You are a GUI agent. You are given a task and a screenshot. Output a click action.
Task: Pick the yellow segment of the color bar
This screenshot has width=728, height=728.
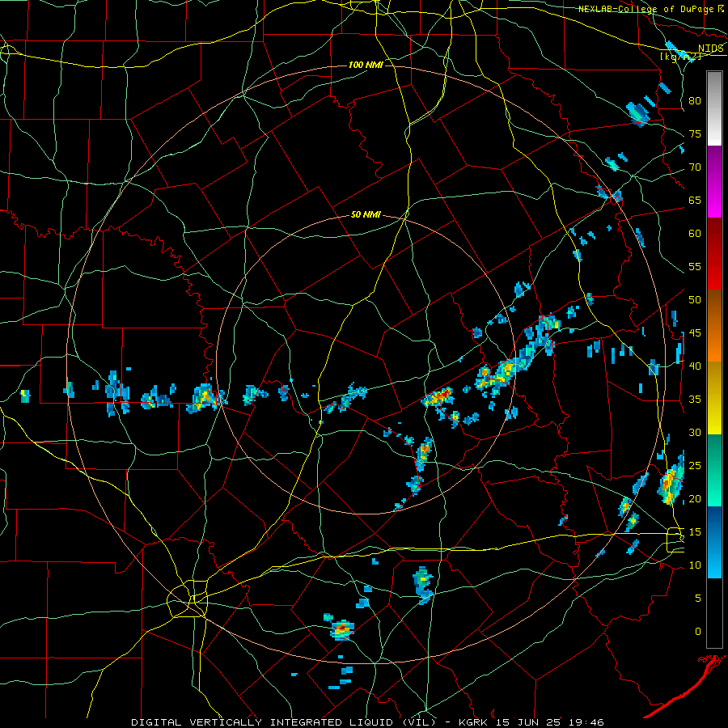point(714,398)
